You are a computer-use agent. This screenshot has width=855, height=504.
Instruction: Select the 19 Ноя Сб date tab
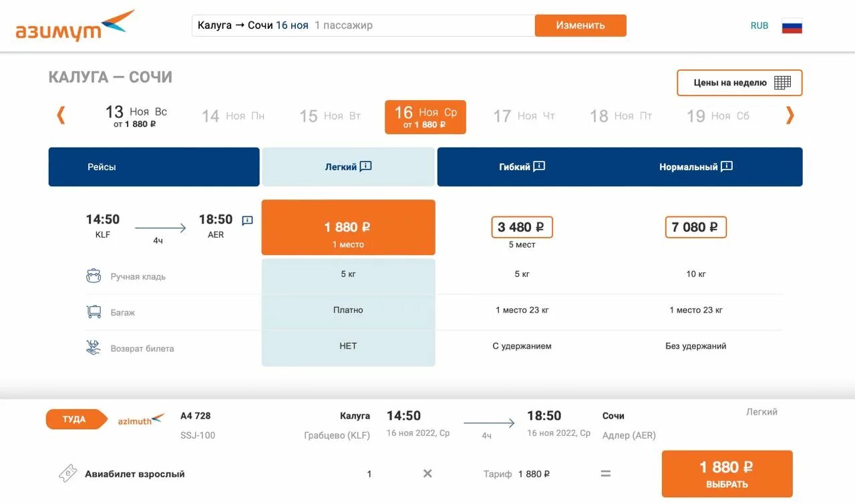(718, 116)
